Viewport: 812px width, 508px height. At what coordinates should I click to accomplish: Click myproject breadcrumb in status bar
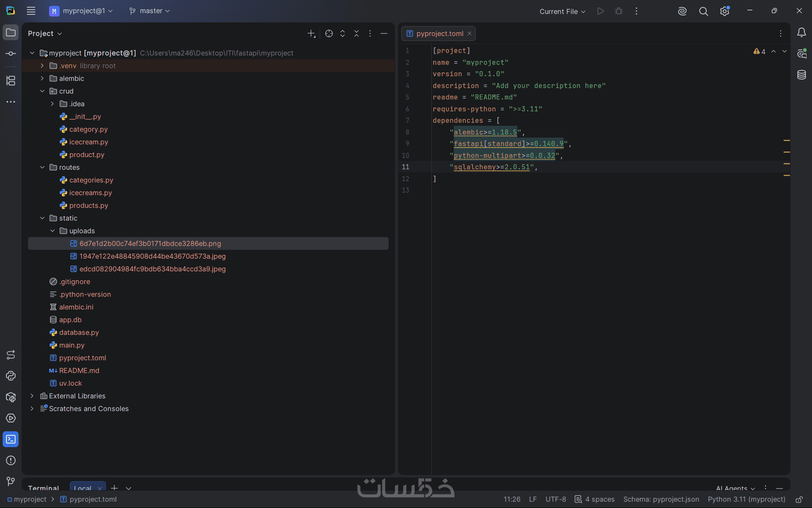27,500
